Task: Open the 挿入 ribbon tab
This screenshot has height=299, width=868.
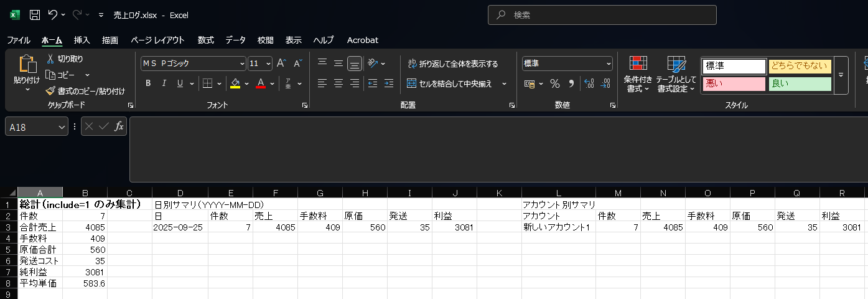Action: click(82, 40)
